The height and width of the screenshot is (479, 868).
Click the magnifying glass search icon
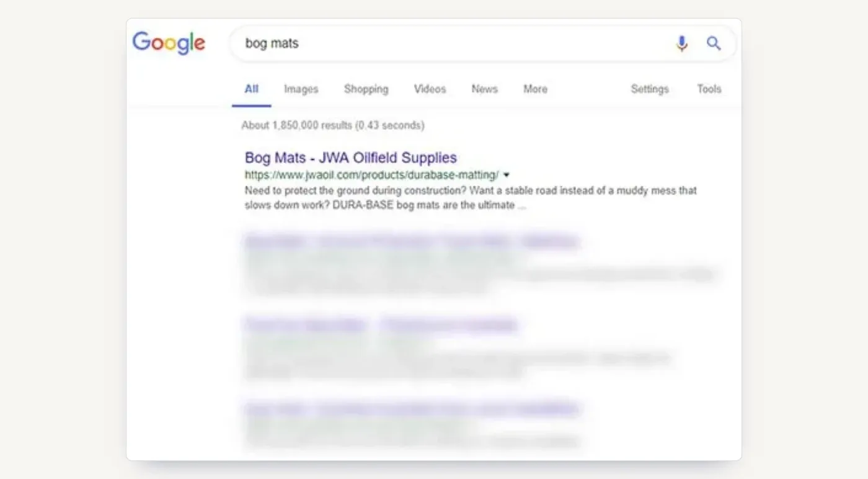point(714,43)
